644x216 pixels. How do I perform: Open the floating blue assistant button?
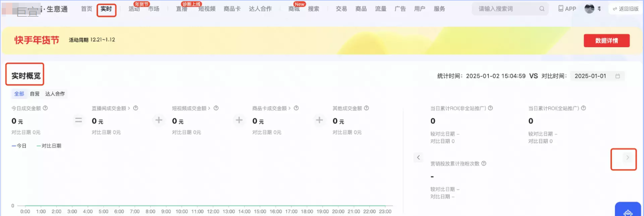coord(629,210)
